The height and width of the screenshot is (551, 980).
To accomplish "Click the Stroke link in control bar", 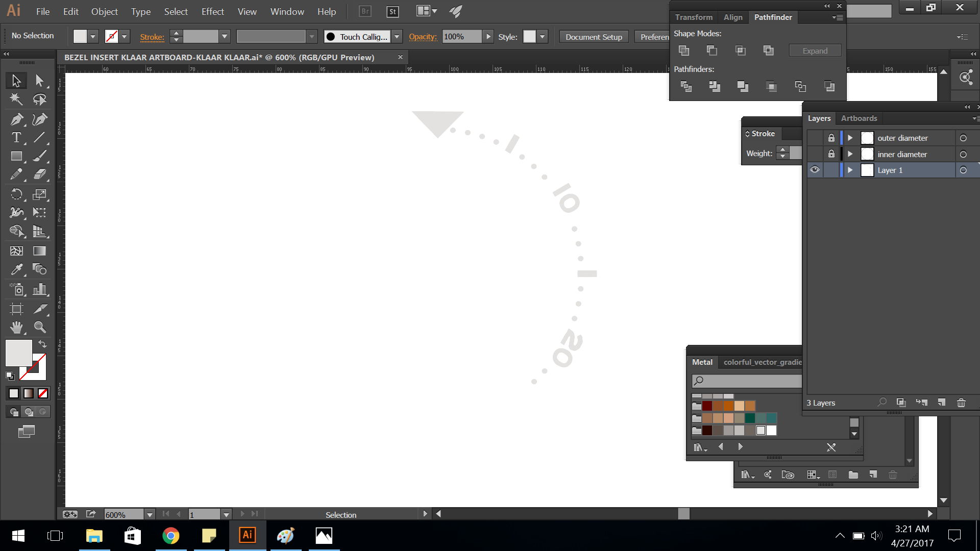I will click(152, 37).
